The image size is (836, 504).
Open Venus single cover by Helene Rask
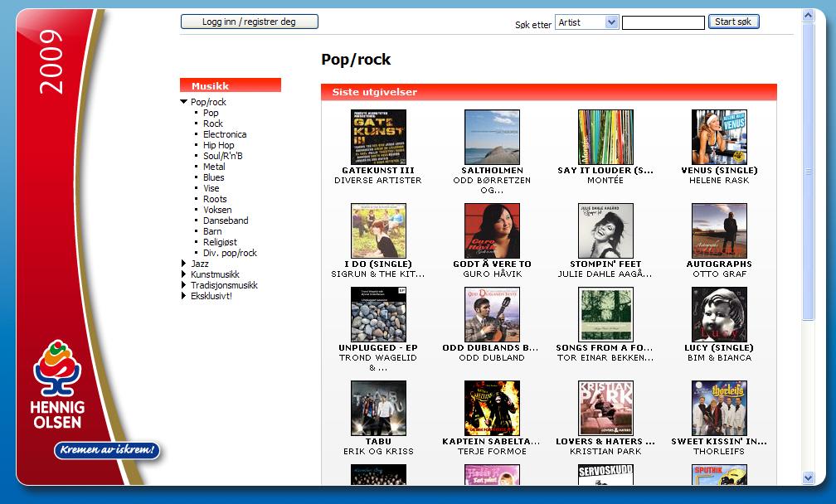click(719, 137)
